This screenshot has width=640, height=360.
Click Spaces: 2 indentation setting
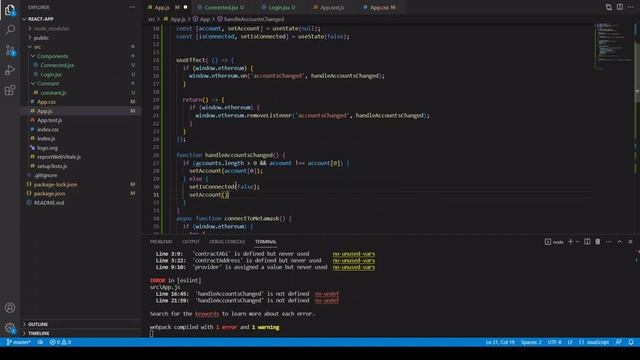point(531,342)
